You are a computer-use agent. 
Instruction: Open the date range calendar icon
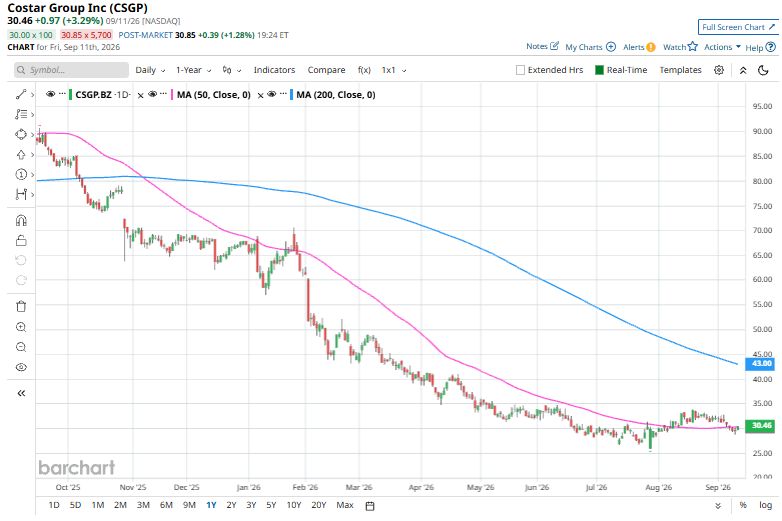[x=370, y=506]
